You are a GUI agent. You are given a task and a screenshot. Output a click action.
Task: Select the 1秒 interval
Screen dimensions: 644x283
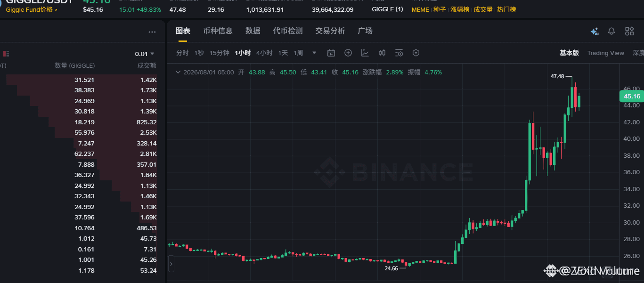(x=199, y=53)
